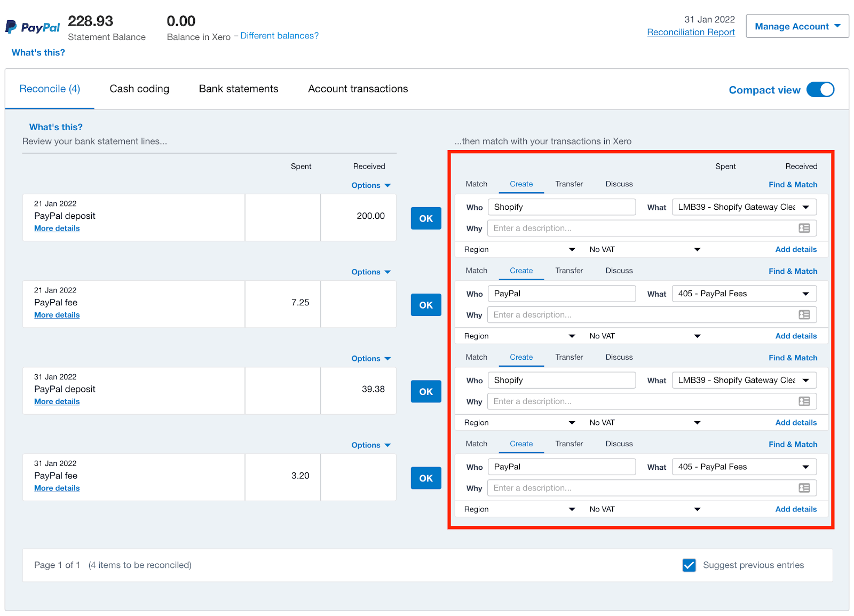Open Options for the 21 Jan PayPal deposit
The image size is (854, 616).
pyautogui.click(x=370, y=185)
